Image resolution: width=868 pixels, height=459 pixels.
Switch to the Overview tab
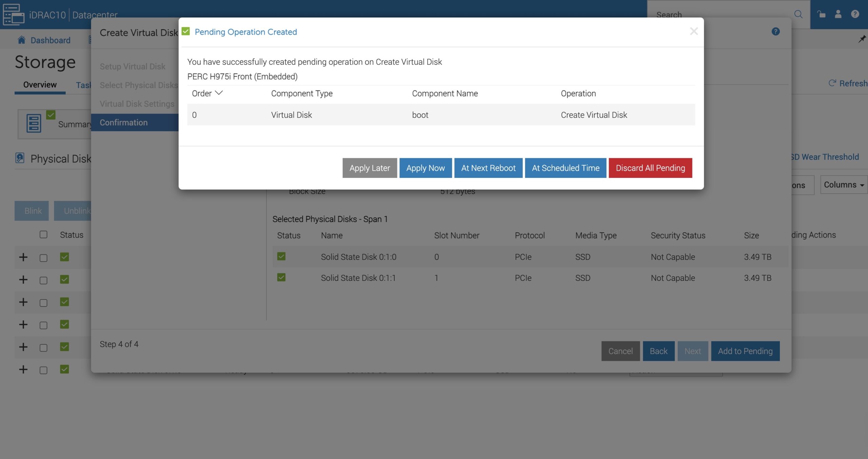click(40, 84)
